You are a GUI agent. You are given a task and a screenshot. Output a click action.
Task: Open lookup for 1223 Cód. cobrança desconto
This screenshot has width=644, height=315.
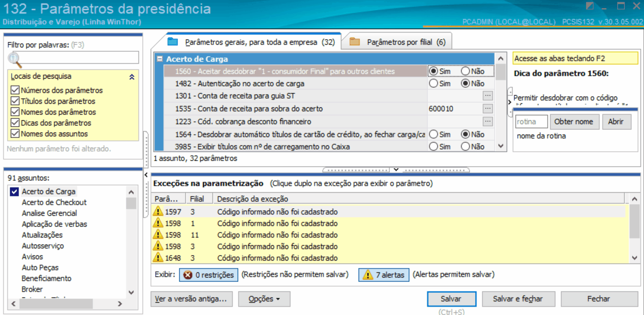click(x=487, y=121)
